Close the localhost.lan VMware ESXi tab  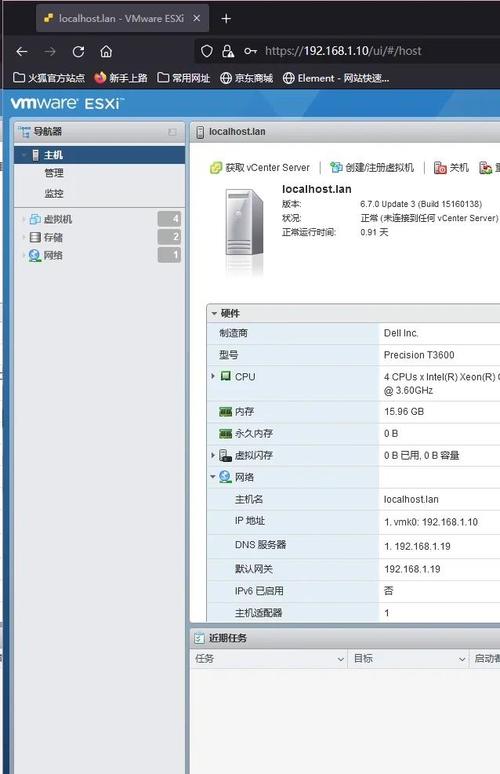point(196,18)
